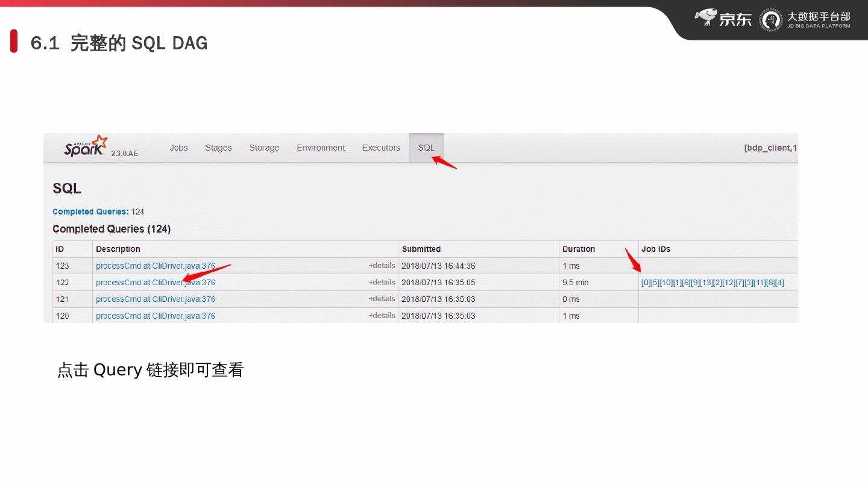Open the Storage tab
This screenshot has width=868, height=488.
(x=264, y=148)
